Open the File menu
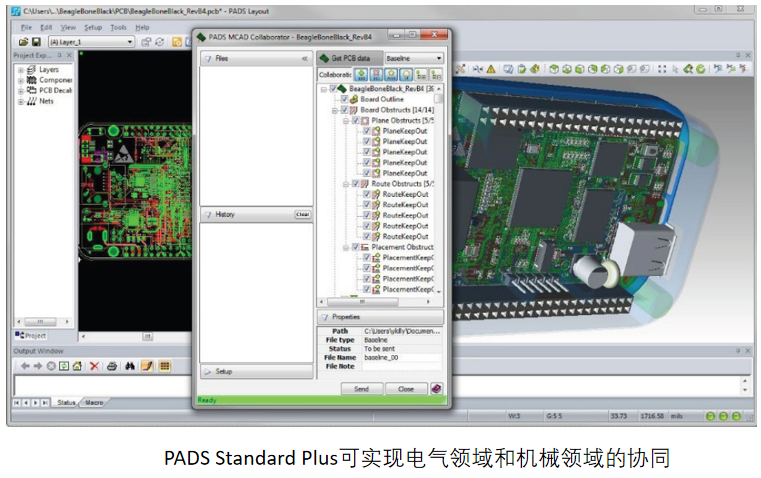Screen dimensions: 761x478 coord(27,28)
